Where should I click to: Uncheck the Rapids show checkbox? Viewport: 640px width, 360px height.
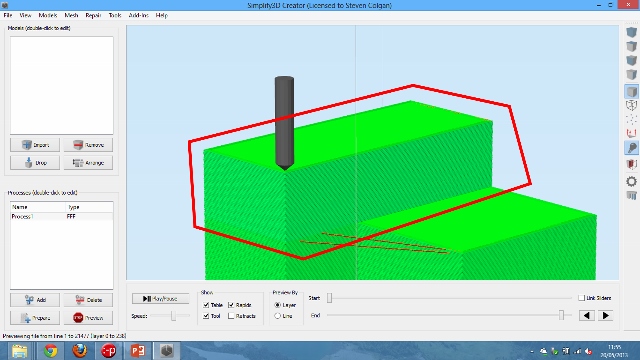coord(231,305)
